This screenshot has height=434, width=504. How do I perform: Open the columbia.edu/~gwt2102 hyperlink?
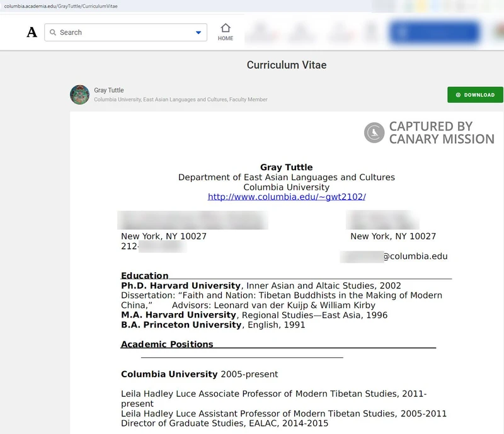click(x=287, y=197)
